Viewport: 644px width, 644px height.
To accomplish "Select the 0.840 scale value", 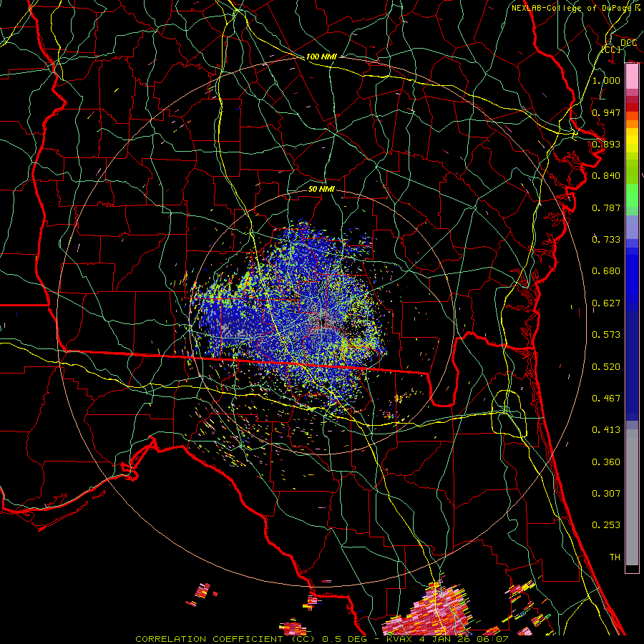I will click(x=606, y=176).
